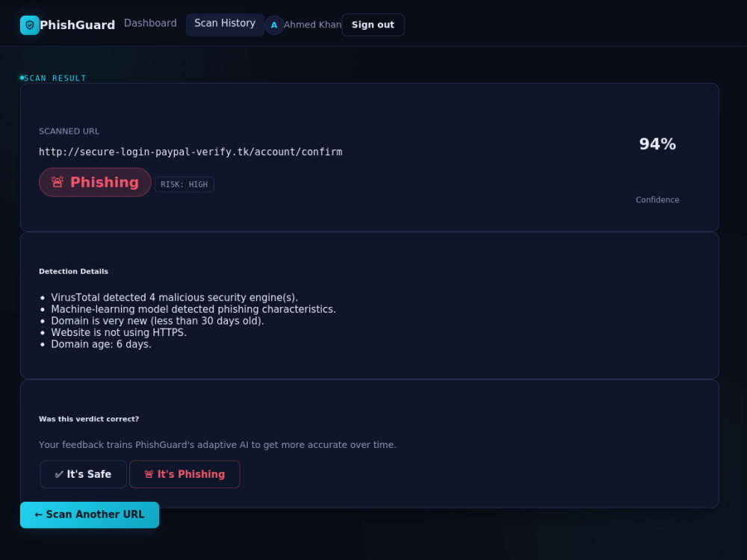Click the 94% confidence value
The width and height of the screenshot is (747, 560).
tap(657, 144)
